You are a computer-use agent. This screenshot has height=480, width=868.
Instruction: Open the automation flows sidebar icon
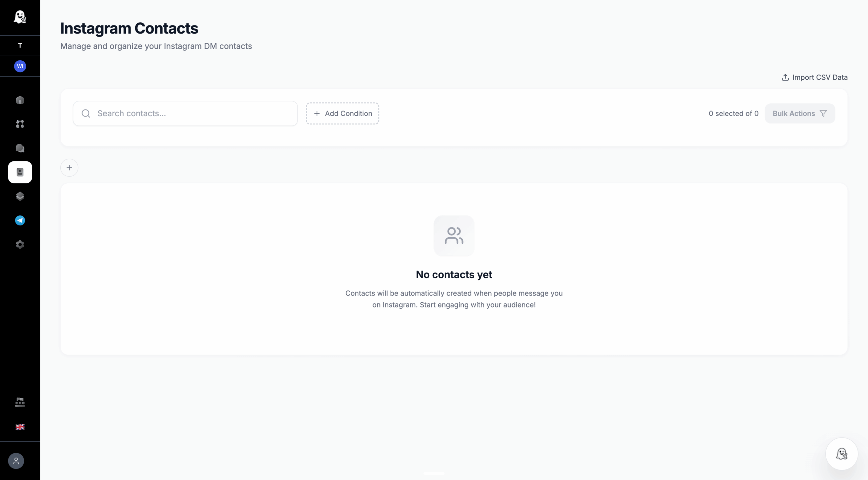point(20,124)
